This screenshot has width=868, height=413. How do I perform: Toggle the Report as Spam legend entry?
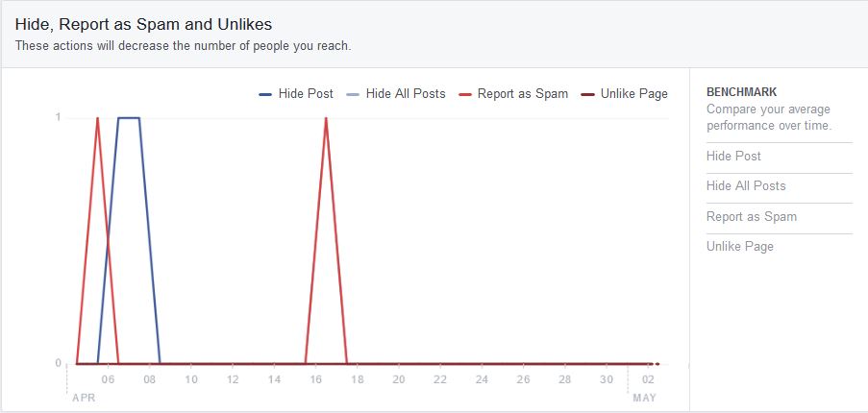click(513, 94)
